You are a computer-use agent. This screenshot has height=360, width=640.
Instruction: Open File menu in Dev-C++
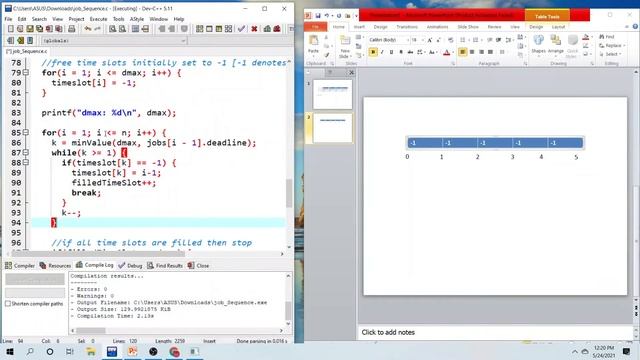click(x=8, y=19)
